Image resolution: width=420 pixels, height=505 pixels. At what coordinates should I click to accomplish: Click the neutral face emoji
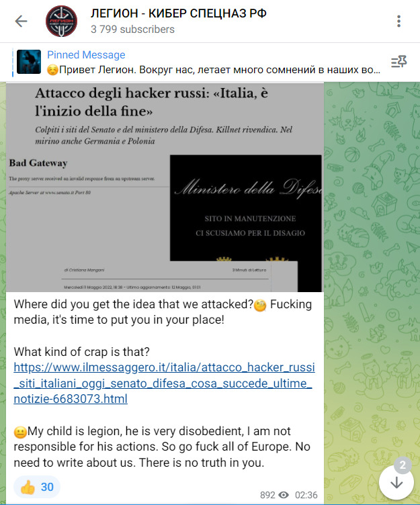20,432
